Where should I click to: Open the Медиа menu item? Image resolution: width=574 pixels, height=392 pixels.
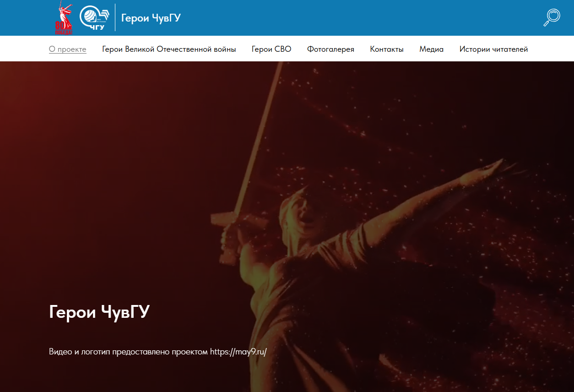click(431, 49)
